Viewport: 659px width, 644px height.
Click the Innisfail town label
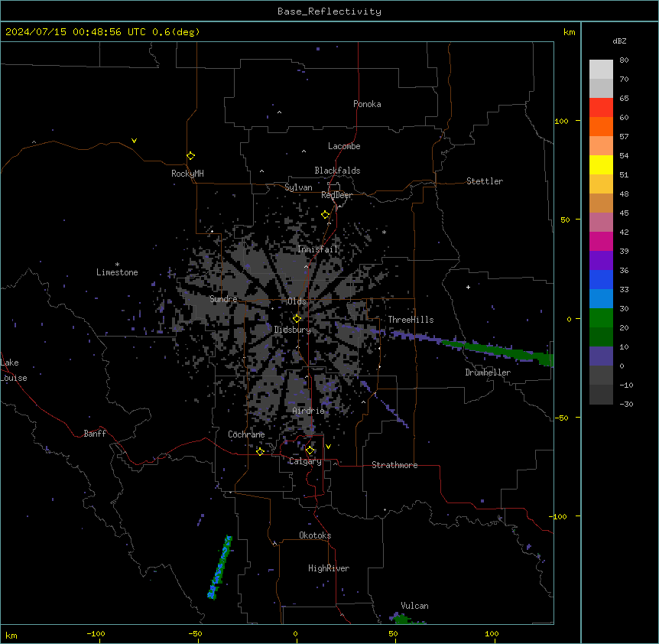(317, 249)
